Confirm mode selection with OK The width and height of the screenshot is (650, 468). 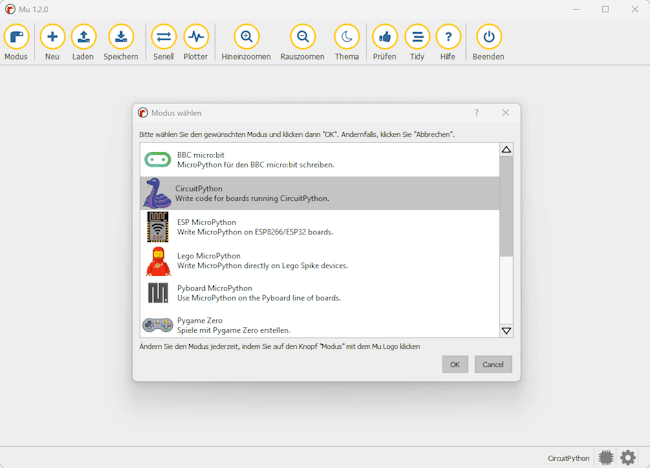click(x=455, y=365)
